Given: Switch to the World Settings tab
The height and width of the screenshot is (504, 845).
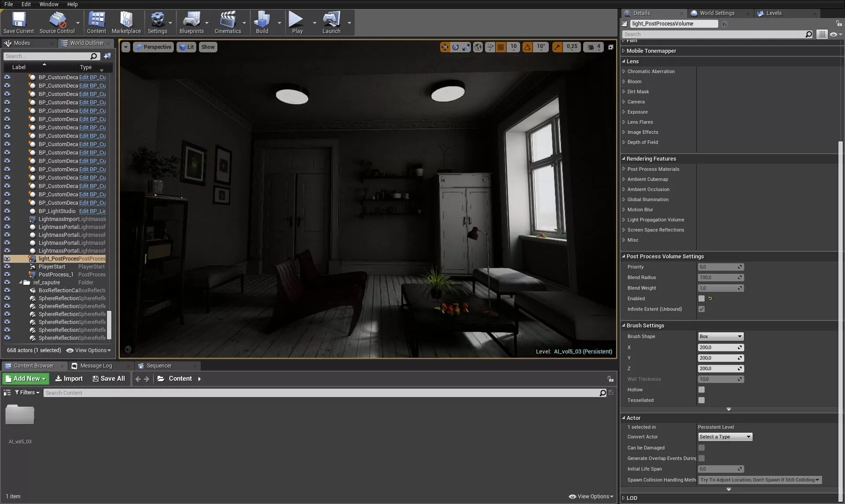Looking at the screenshot, I should click(x=716, y=13).
